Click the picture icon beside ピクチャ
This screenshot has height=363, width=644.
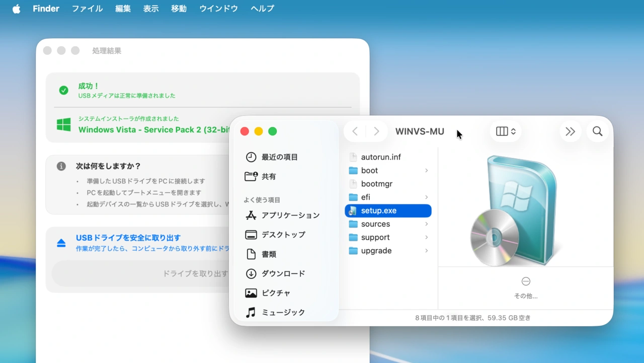coord(251,293)
